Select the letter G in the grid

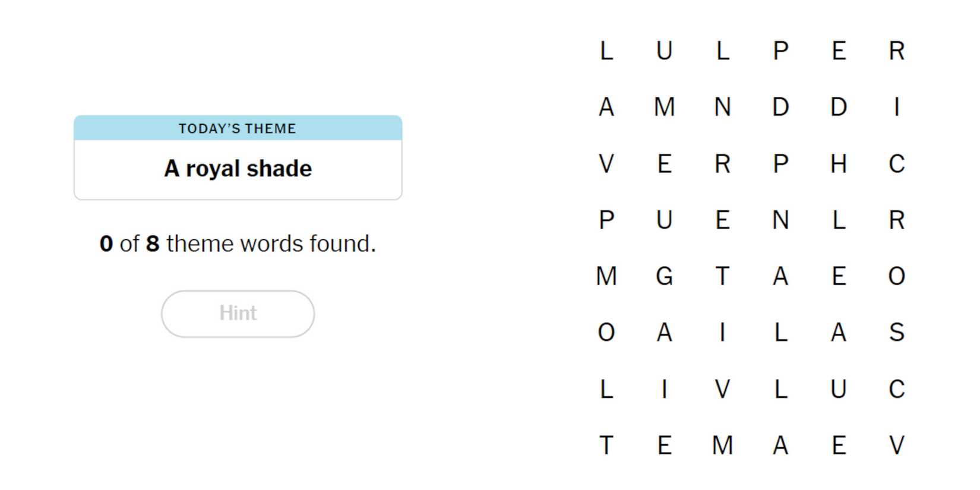pos(664,276)
